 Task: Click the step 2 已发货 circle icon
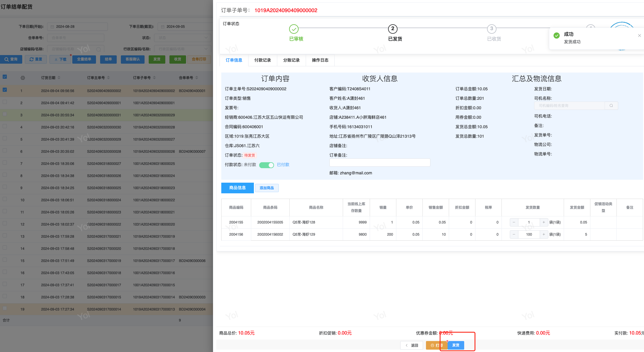(393, 29)
